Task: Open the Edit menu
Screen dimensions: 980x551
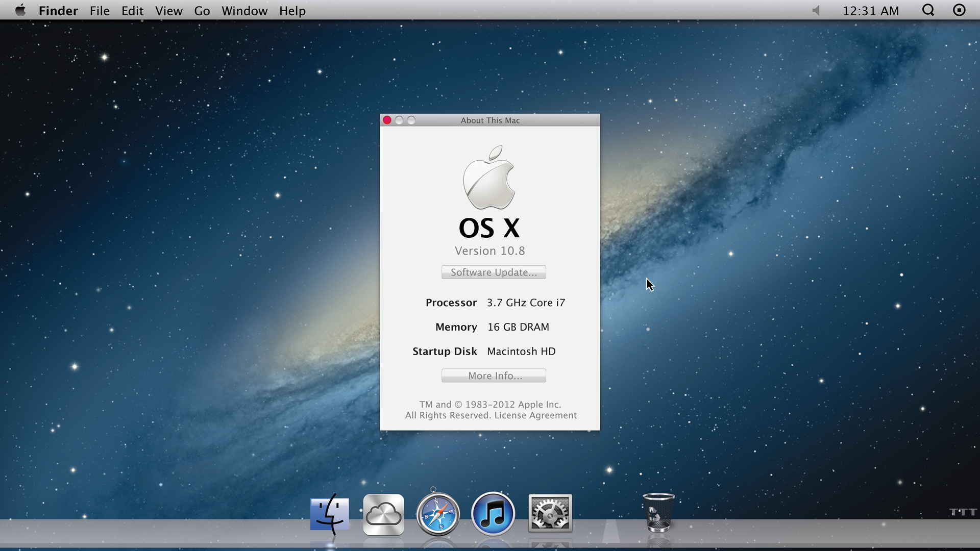Action: [x=132, y=11]
